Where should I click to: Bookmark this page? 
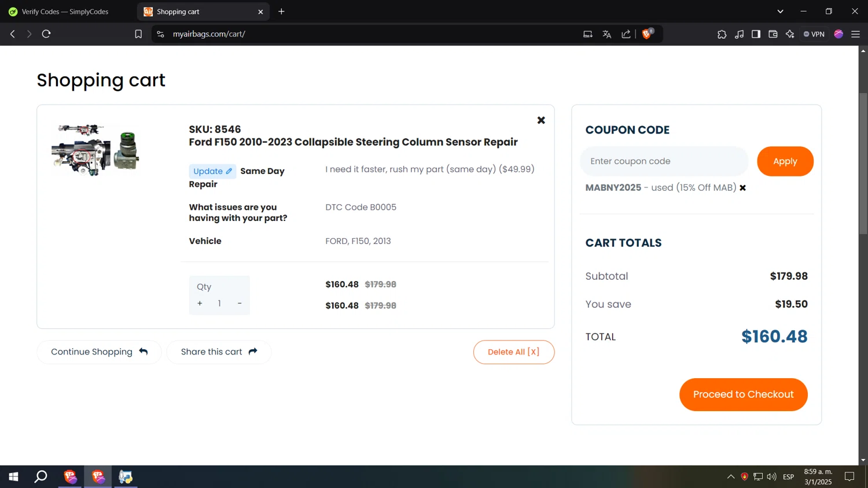click(x=138, y=34)
